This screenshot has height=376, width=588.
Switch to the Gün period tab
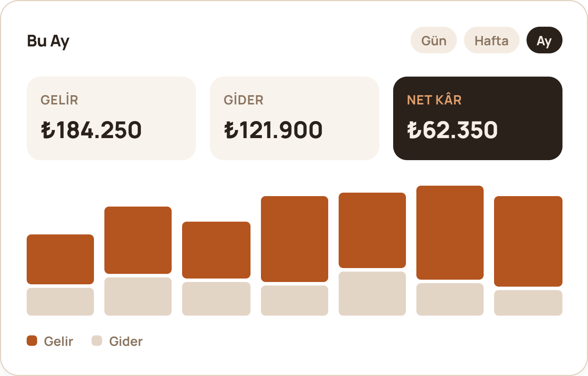coord(434,40)
